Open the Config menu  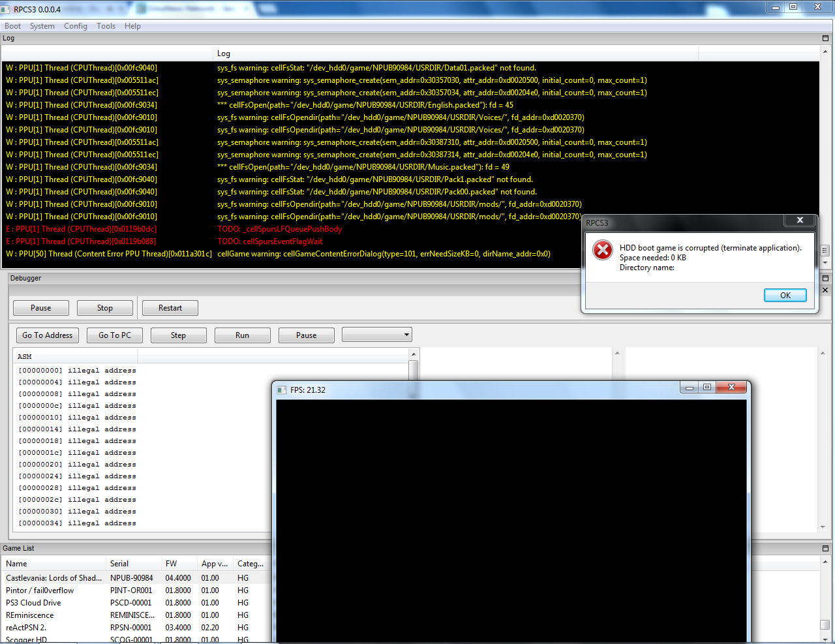[75, 26]
